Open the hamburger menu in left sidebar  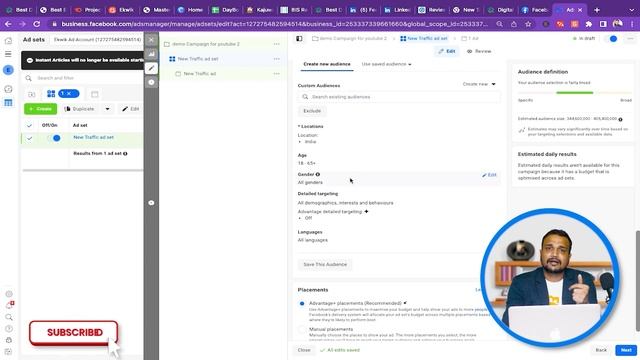click(8, 54)
